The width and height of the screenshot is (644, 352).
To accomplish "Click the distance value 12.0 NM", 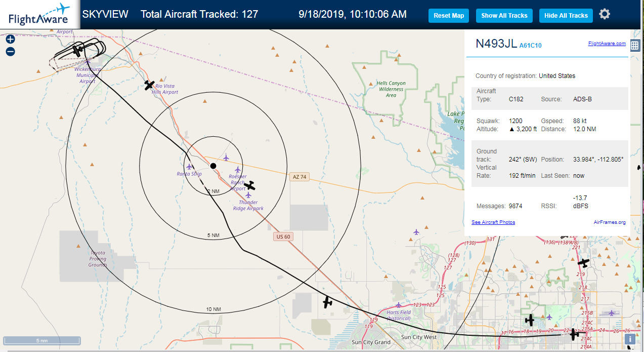I will click(585, 129).
